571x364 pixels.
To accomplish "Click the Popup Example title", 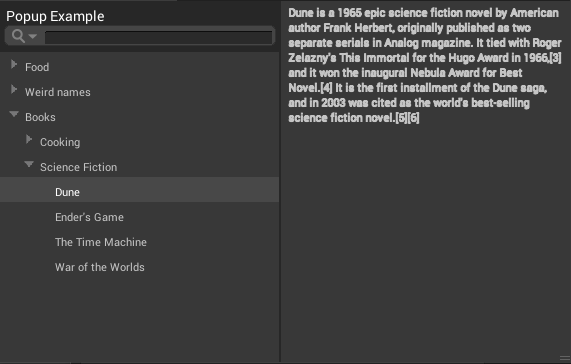I will click(55, 16).
